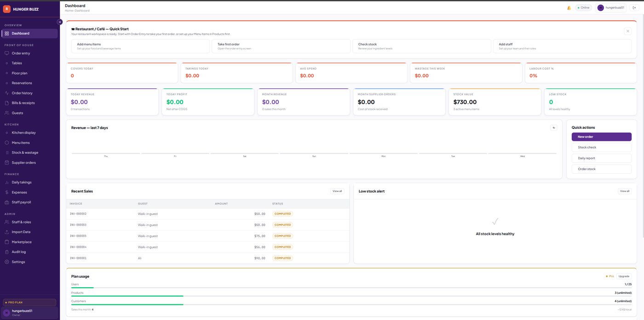
Task: View all low stock alerts
Action: coord(625,191)
